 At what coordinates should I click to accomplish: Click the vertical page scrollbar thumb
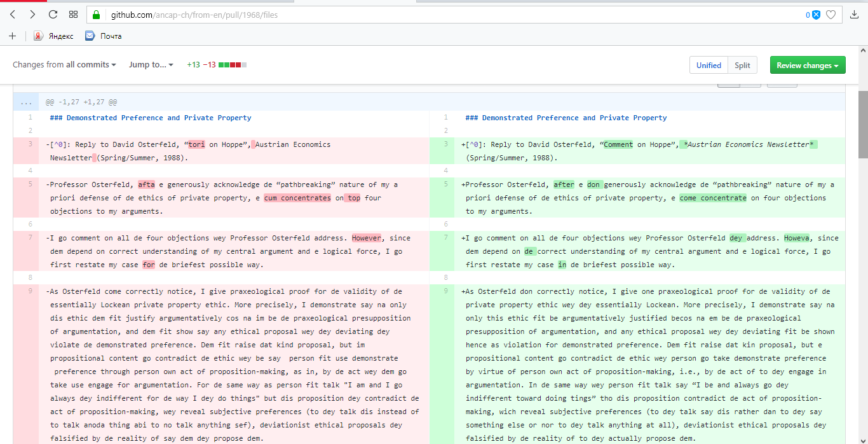tap(863, 124)
